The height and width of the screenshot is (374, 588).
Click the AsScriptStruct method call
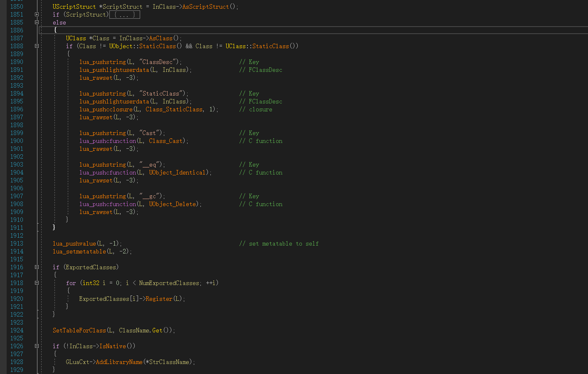point(205,7)
